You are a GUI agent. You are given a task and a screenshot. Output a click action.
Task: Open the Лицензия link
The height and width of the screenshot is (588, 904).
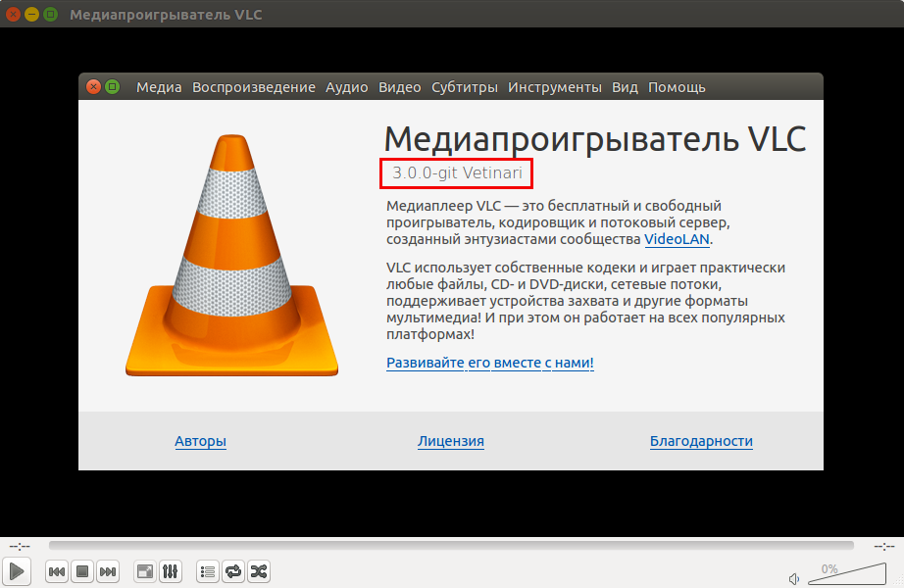pos(451,441)
